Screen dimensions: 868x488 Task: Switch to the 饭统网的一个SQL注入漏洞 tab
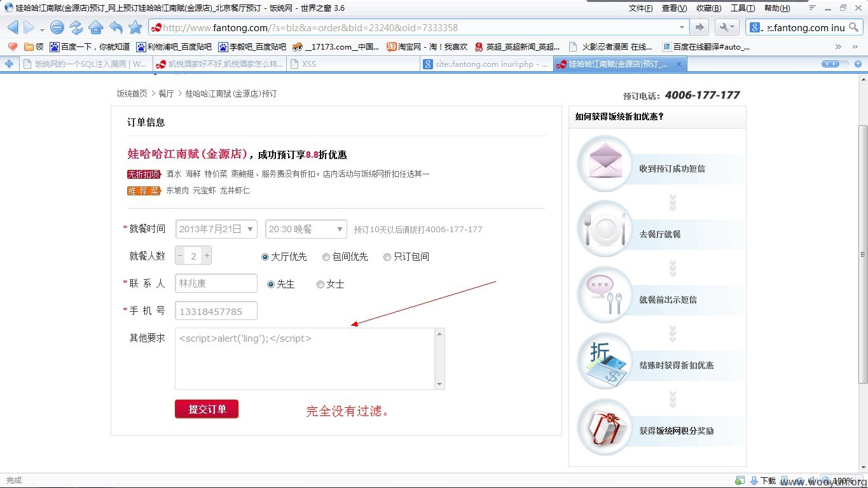click(85, 64)
